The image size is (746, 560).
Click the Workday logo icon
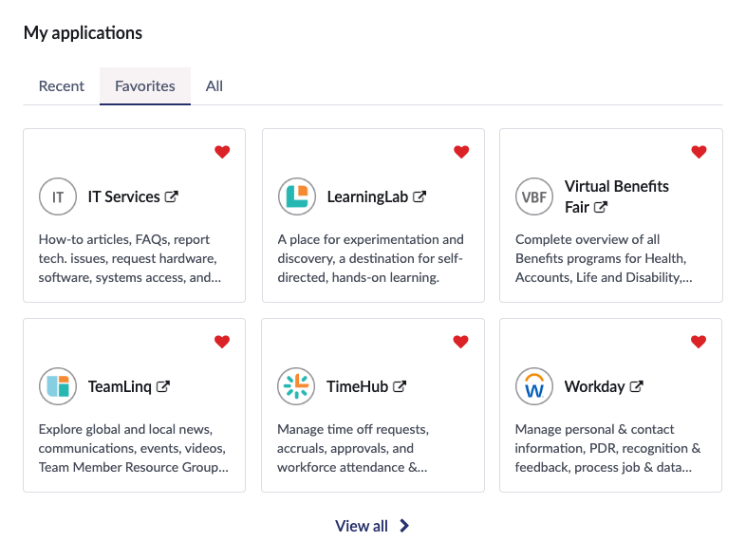pyautogui.click(x=534, y=386)
